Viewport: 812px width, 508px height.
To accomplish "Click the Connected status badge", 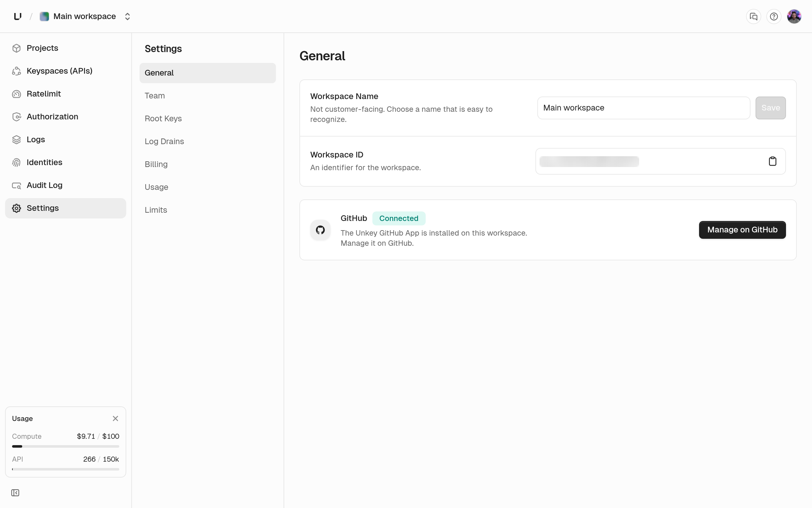I will click(399, 218).
